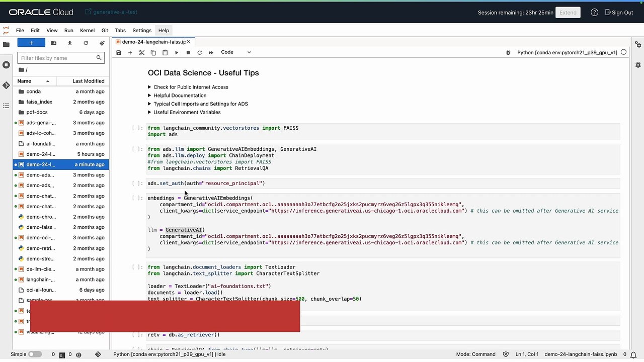Open the Help menu
This screenshot has width=644, height=362.
(x=164, y=31)
